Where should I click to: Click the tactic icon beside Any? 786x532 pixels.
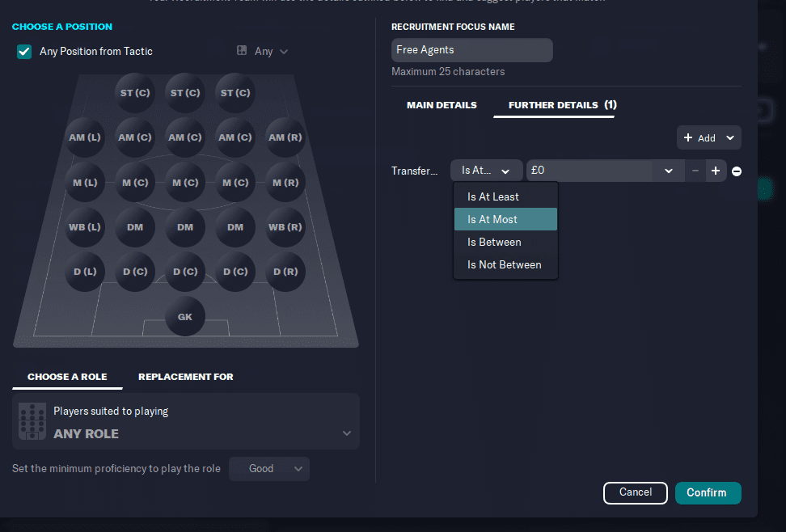242,51
